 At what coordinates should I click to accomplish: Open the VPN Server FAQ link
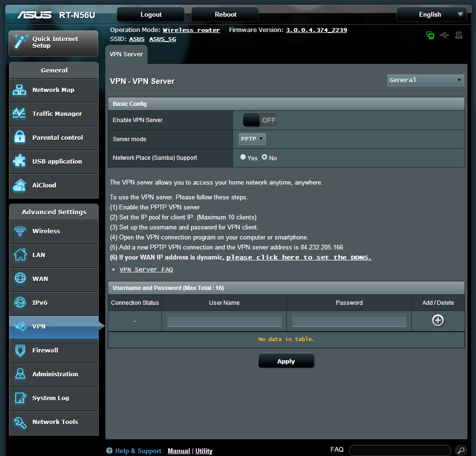click(x=146, y=269)
